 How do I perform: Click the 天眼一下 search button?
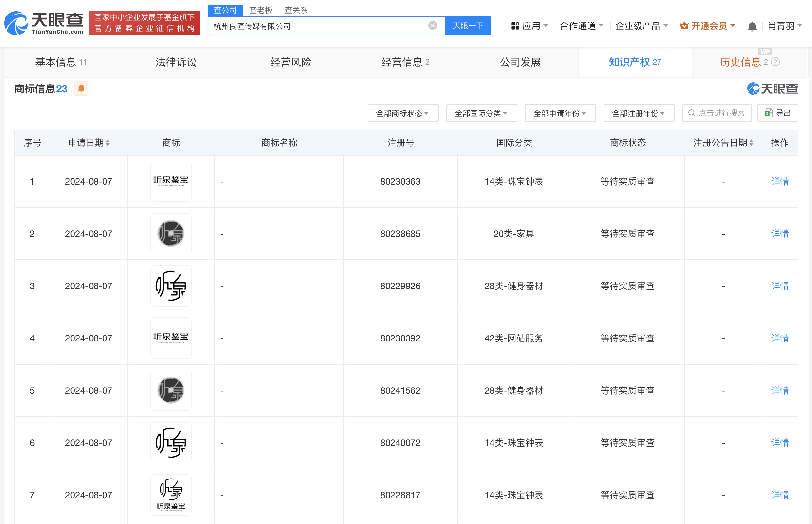[468, 26]
